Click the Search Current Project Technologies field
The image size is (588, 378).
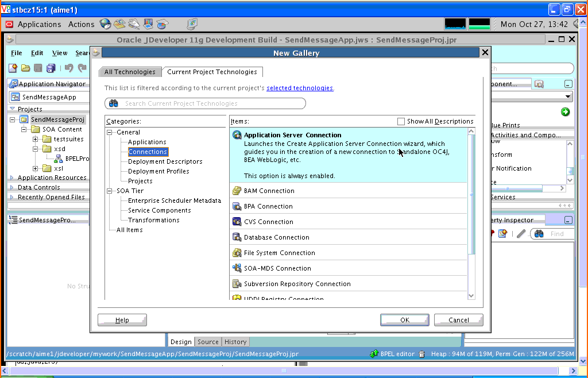click(x=205, y=103)
